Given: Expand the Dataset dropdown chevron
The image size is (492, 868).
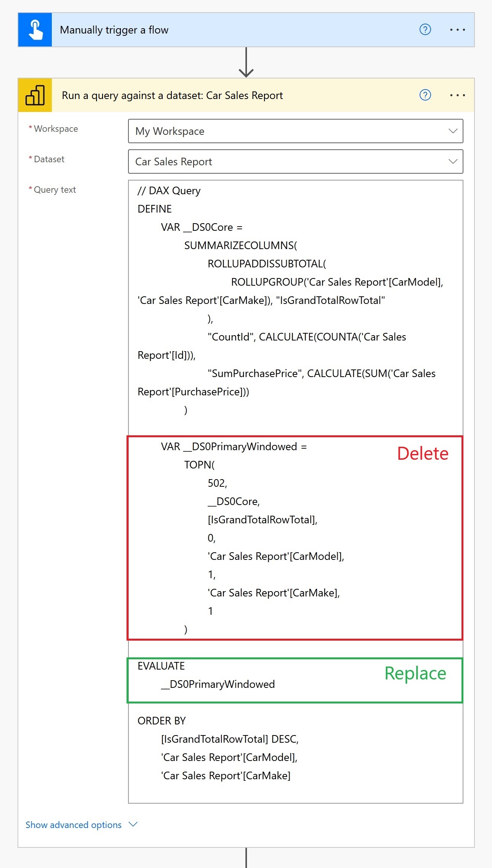Looking at the screenshot, I should (453, 161).
